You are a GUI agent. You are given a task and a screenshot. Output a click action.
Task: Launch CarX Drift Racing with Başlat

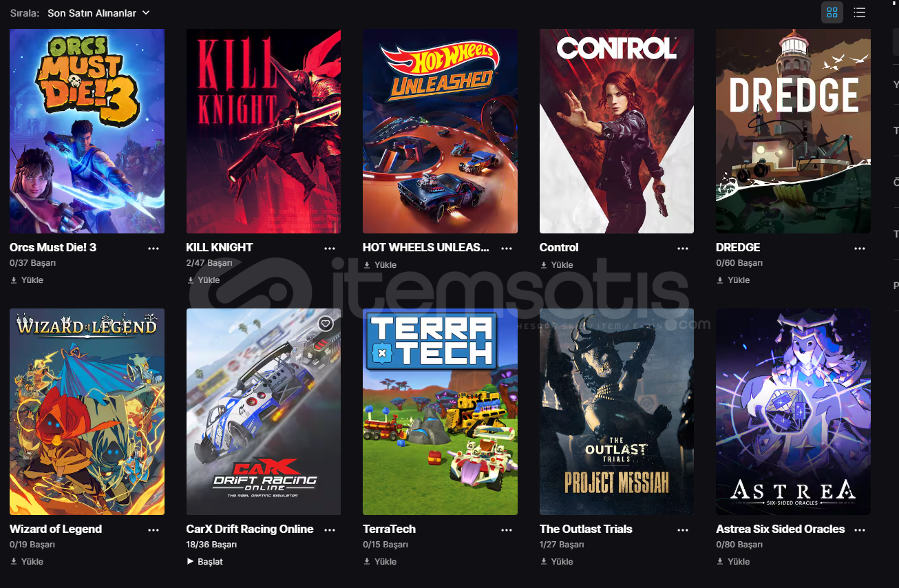point(205,562)
